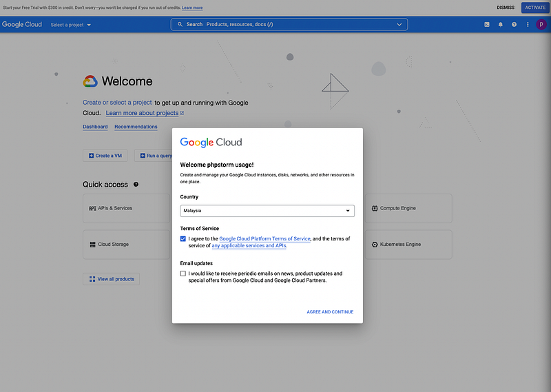Open the notifications bell icon
This screenshot has height=392, width=551.
501,25
